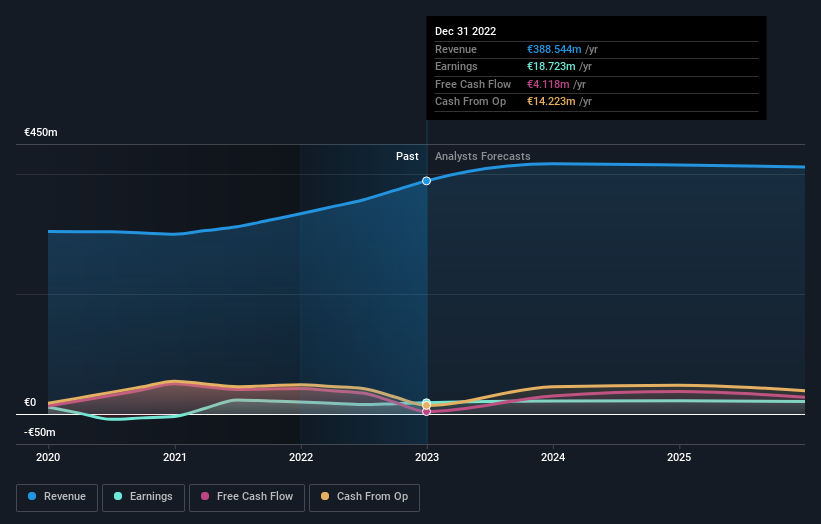This screenshot has height=524, width=821.
Task: Click the 2024 x-axis label
Action: (553, 458)
